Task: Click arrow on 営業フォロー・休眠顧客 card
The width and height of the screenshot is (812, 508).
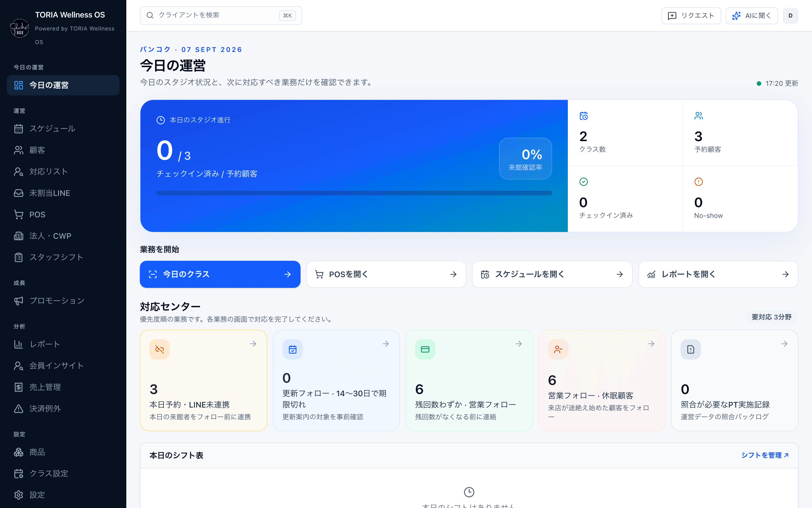Action: coord(651,344)
